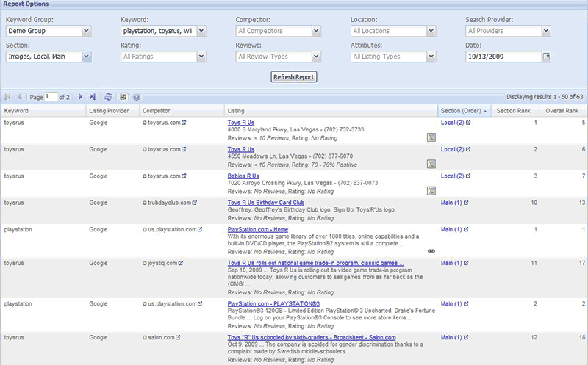Go to the first page of results
This screenshot has width=588, height=365.
(7, 97)
